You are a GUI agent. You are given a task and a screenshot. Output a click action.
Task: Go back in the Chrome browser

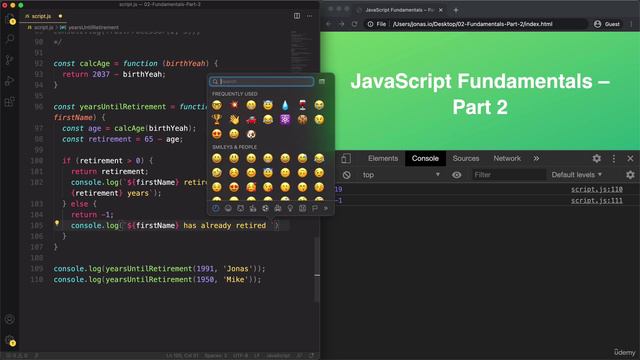click(329, 24)
